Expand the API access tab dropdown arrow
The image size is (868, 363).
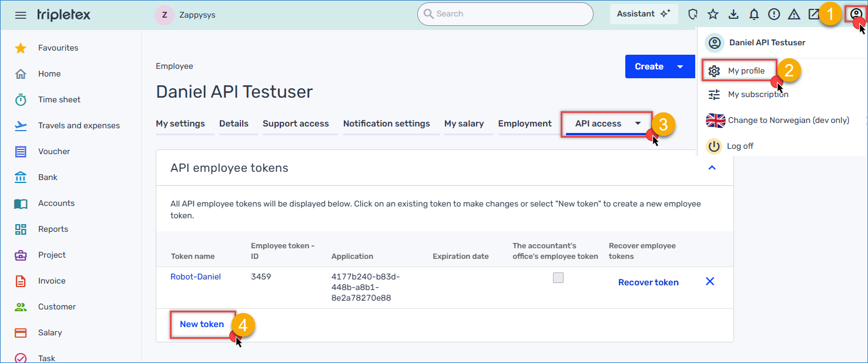click(638, 124)
